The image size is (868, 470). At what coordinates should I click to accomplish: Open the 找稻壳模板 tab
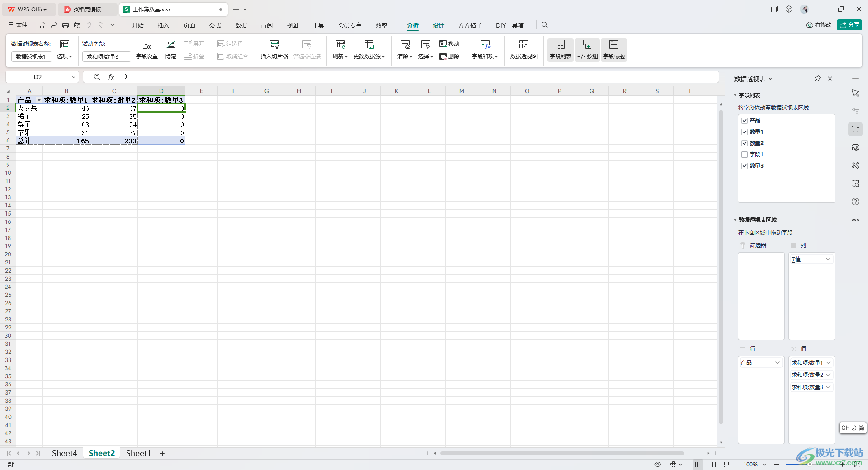[x=87, y=9]
